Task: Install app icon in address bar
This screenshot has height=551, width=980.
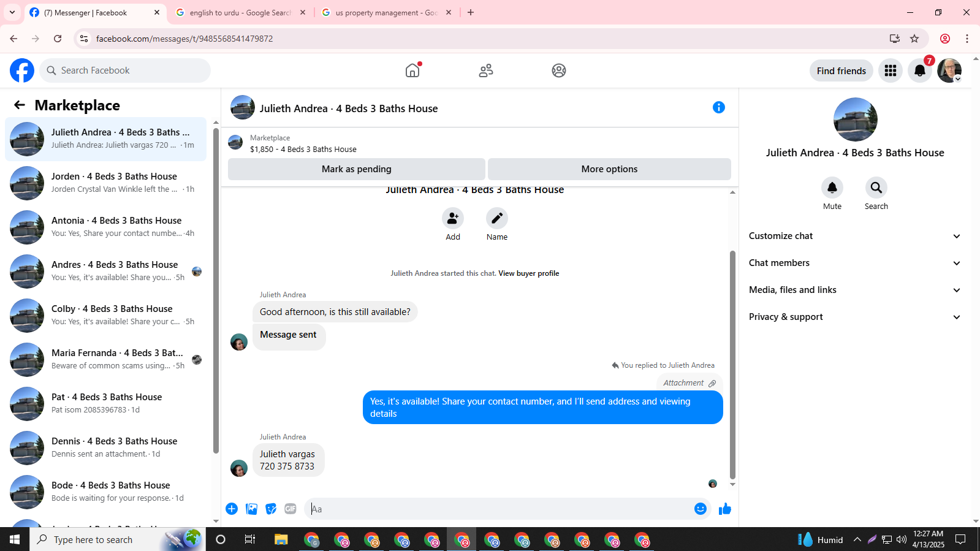Action: [x=895, y=39]
